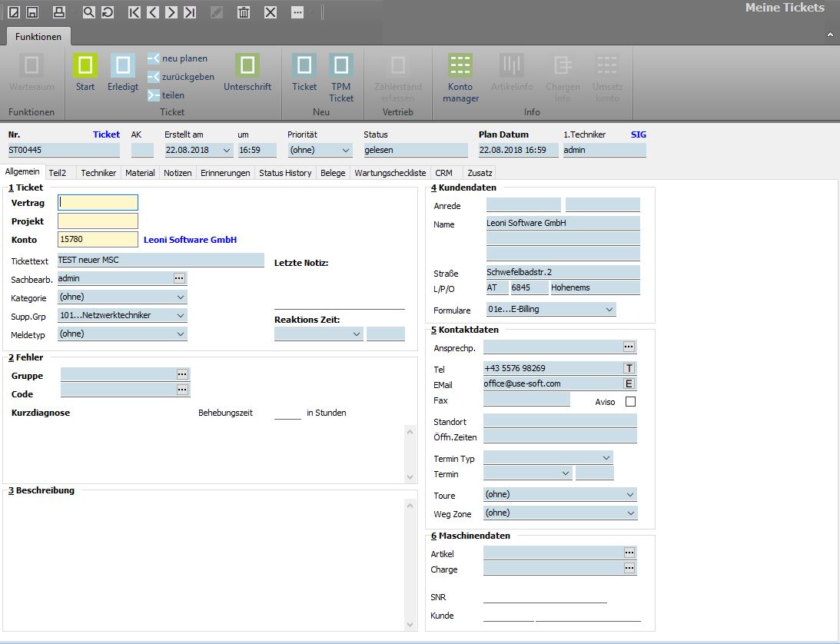Click the refresh icon
840x644 pixels.
click(108, 12)
